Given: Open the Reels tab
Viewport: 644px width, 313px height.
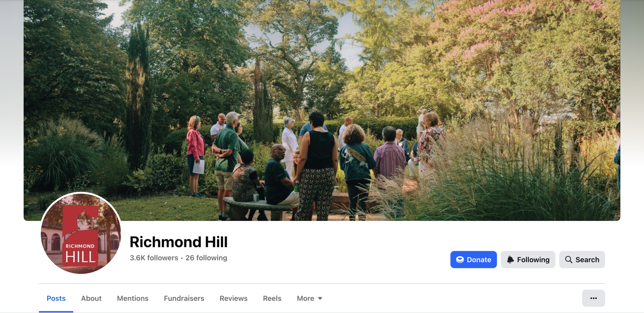Looking at the screenshot, I should tap(272, 298).
